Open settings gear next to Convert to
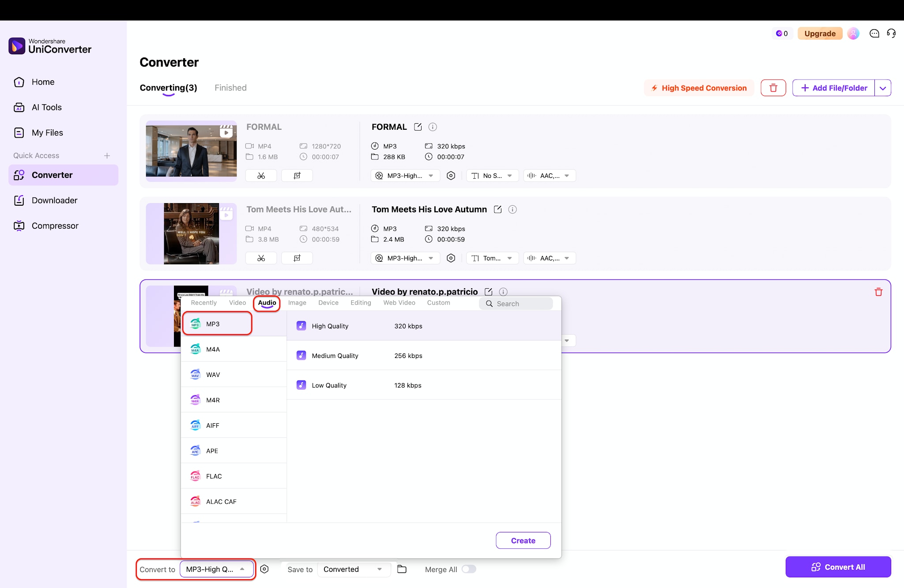Image resolution: width=904 pixels, height=588 pixels. coord(264,569)
